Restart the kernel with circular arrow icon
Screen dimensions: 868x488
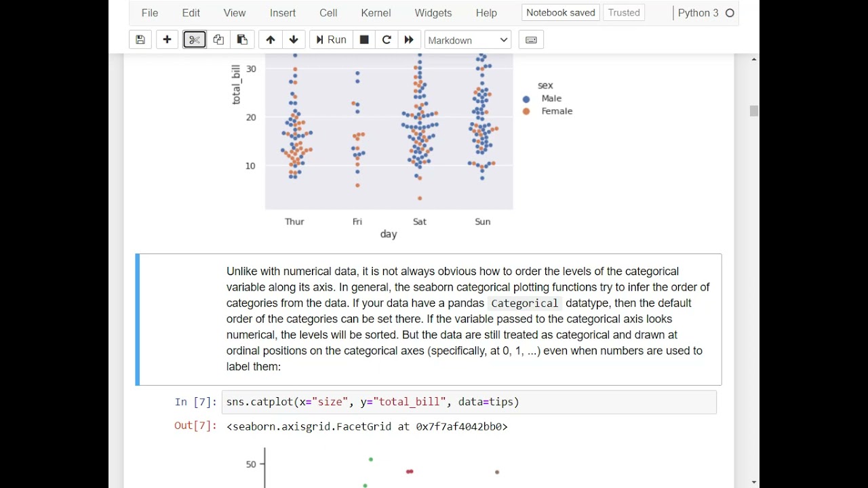click(x=387, y=40)
